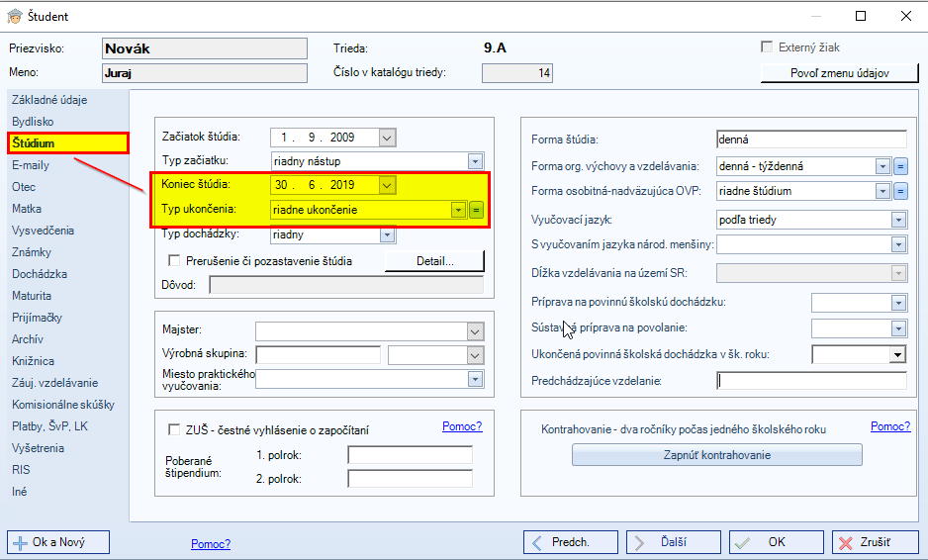Viewport: 928px width, 560px height.
Task: Switch to RIS section
Action: (x=21, y=470)
